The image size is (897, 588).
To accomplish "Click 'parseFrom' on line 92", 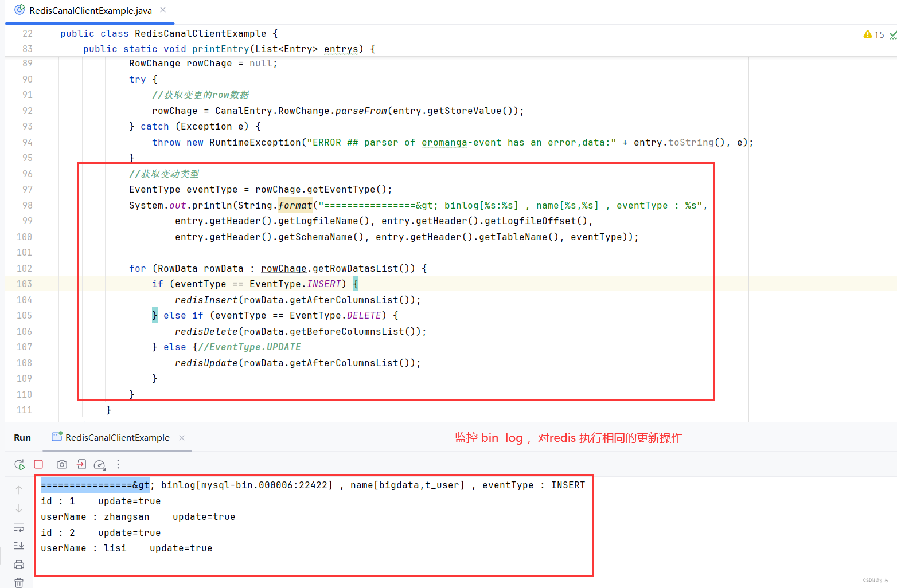I will (361, 111).
